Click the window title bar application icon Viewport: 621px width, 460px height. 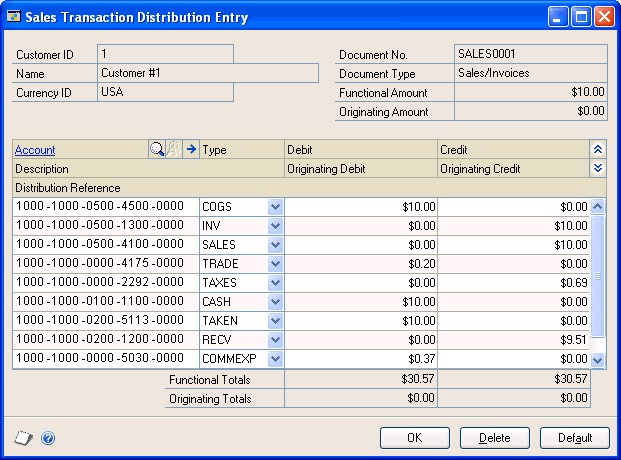[13, 17]
